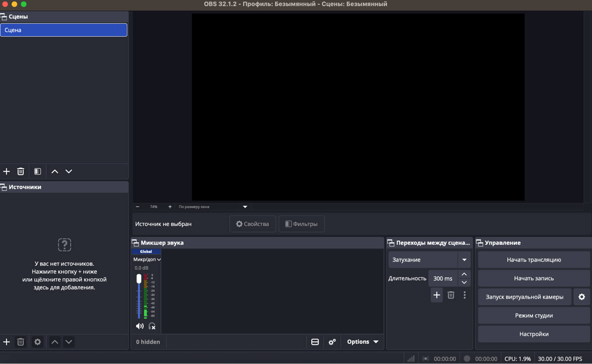
Task: Click the Начать трансляцию button
Action: click(534, 260)
